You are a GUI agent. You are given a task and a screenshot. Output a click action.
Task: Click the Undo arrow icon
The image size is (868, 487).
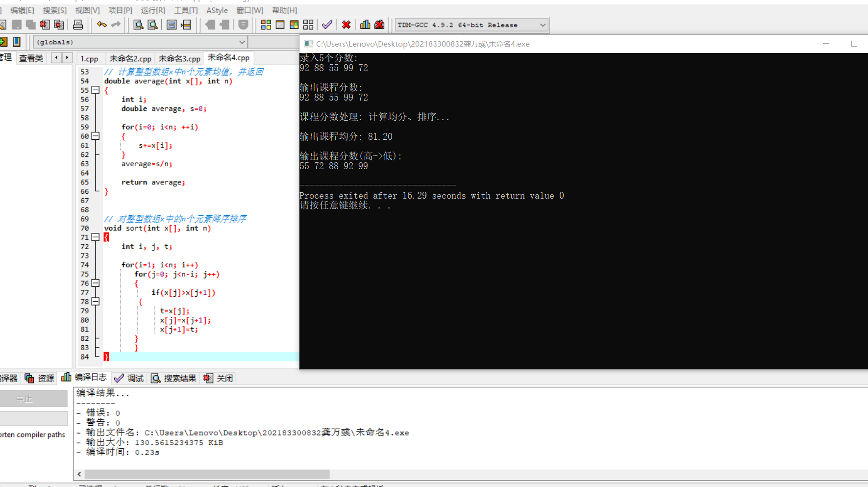pos(102,25)
